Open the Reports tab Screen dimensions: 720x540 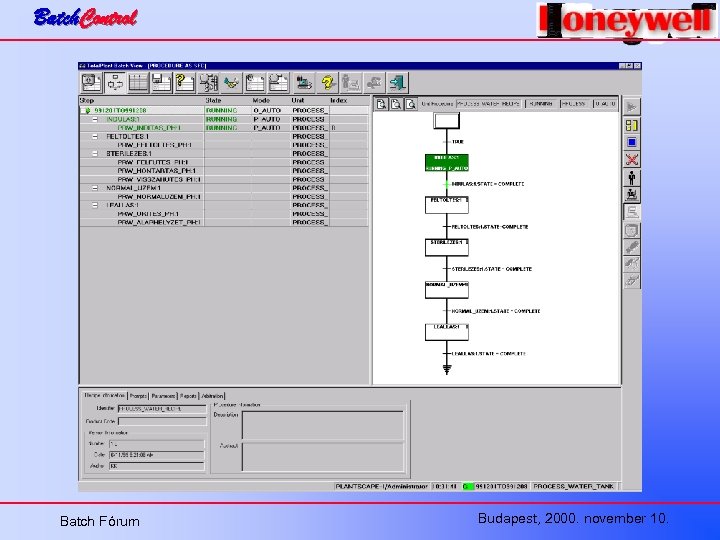(188, 396)
